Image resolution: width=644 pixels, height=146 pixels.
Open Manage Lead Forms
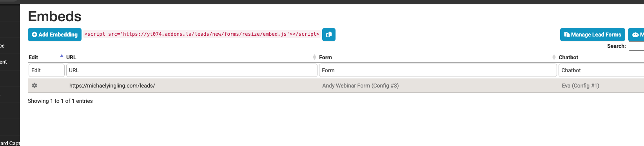(592, 35)
